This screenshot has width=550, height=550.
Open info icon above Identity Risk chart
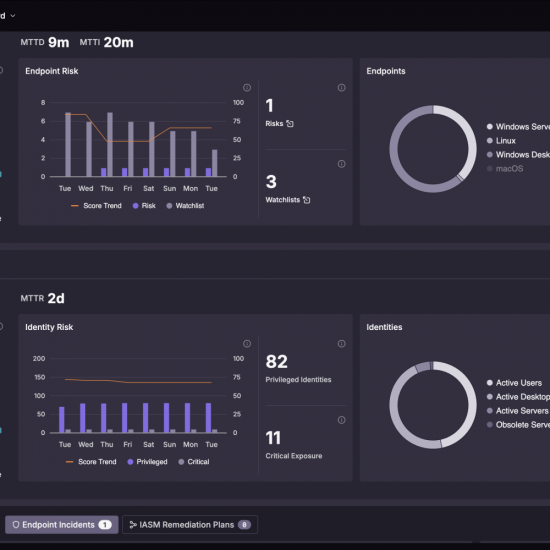(x=247, y=343)
